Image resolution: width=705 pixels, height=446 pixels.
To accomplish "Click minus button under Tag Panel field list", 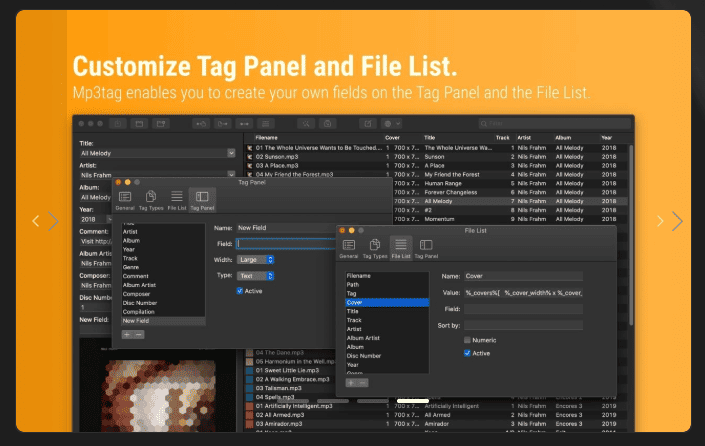I will (138, 334).
